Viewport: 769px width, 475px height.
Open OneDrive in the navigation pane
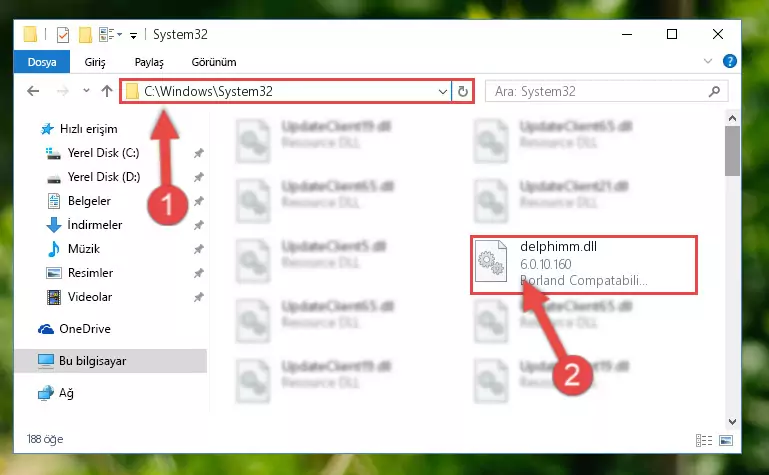tap(85, 329)
